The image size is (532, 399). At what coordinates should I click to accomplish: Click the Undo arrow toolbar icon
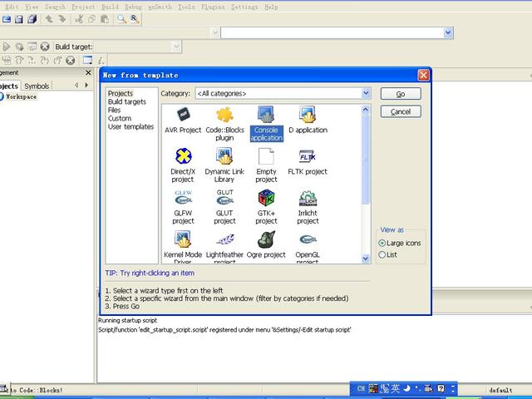pos(49,19)
